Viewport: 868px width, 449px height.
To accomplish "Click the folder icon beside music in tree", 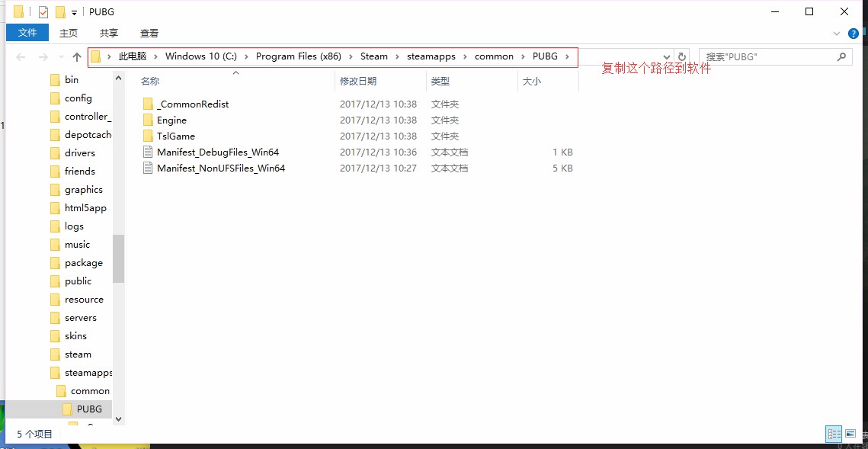I will 55,244.
